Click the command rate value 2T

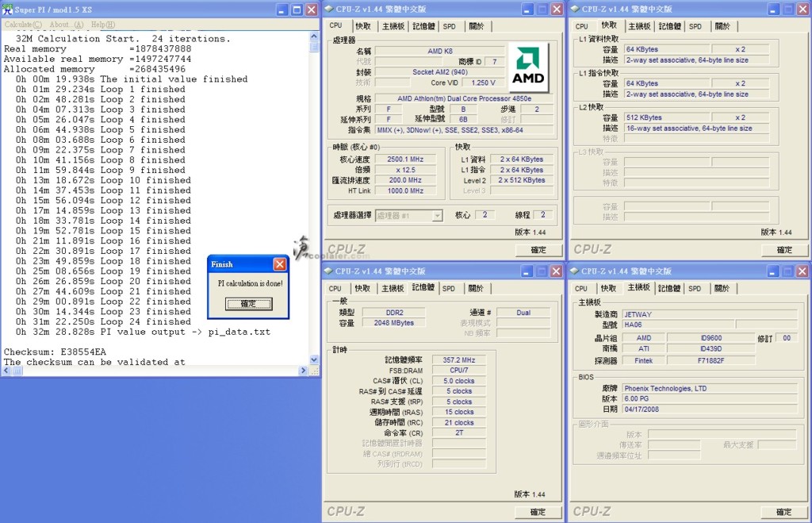tap(459, 433)
